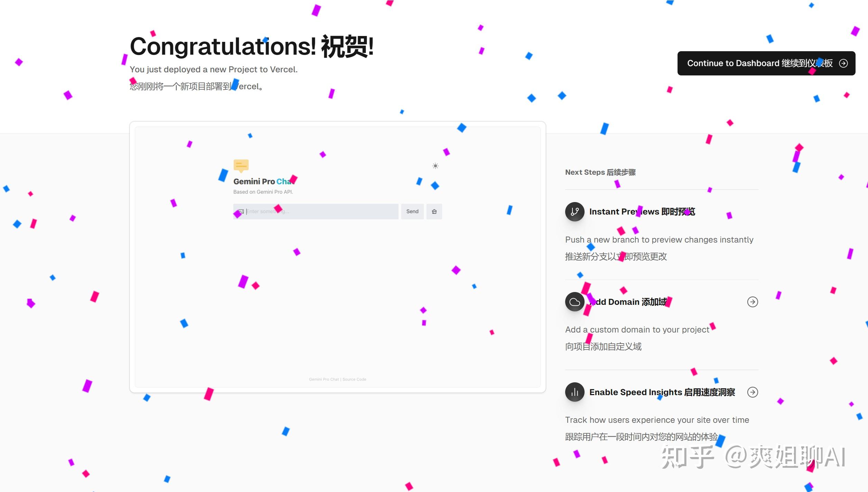This screenshot has height=492, width=868.
Task: Open the Gemini Pro Chat footer link
Action: coord(324,379)
